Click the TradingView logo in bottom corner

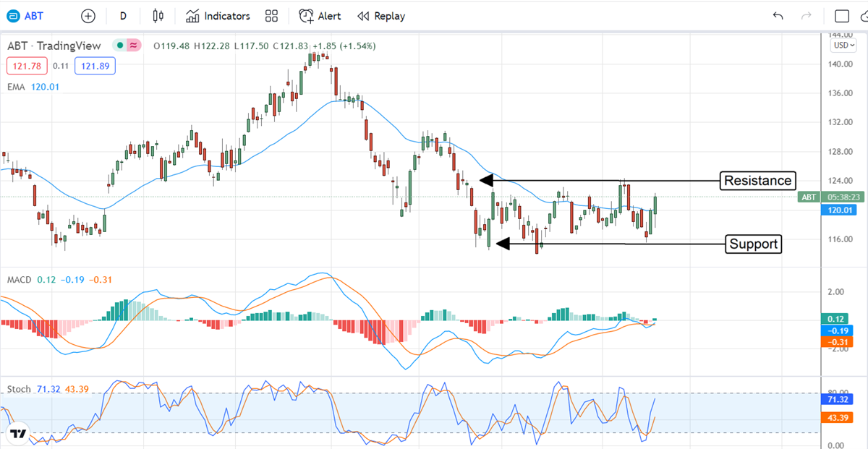click(17, 435)
